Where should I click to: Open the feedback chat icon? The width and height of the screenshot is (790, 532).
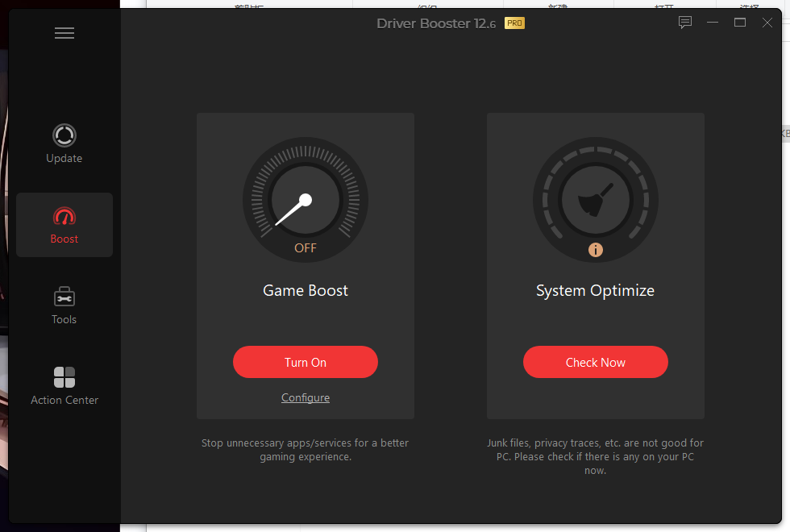(x=684, y=23)
